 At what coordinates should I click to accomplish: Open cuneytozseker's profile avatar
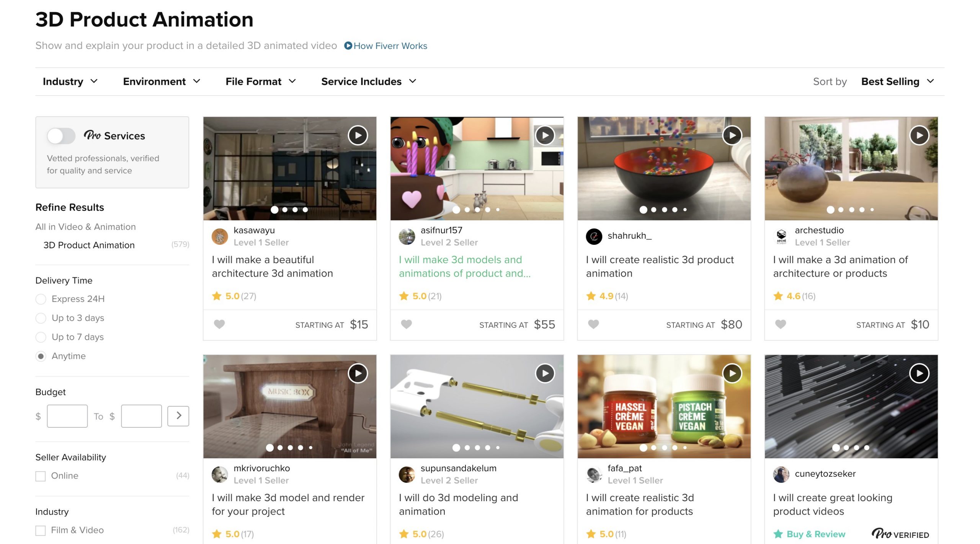coord(781,474)
